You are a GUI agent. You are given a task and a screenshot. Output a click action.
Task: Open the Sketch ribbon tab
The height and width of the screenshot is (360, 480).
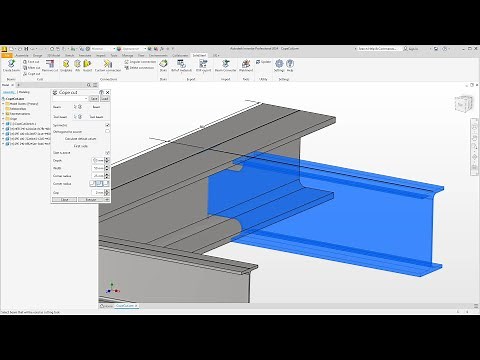pyautogui.click(x=69, y=55)
